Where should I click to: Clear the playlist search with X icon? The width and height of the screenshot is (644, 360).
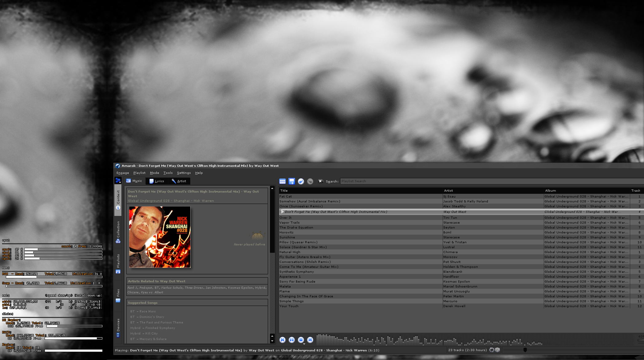[320, 181]
